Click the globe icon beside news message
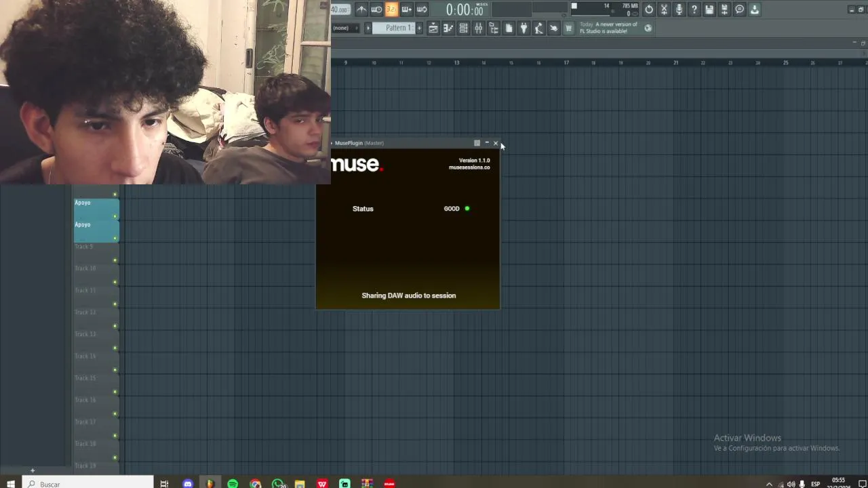This screenshot has height=488, width=868. [x=648, y=28]
